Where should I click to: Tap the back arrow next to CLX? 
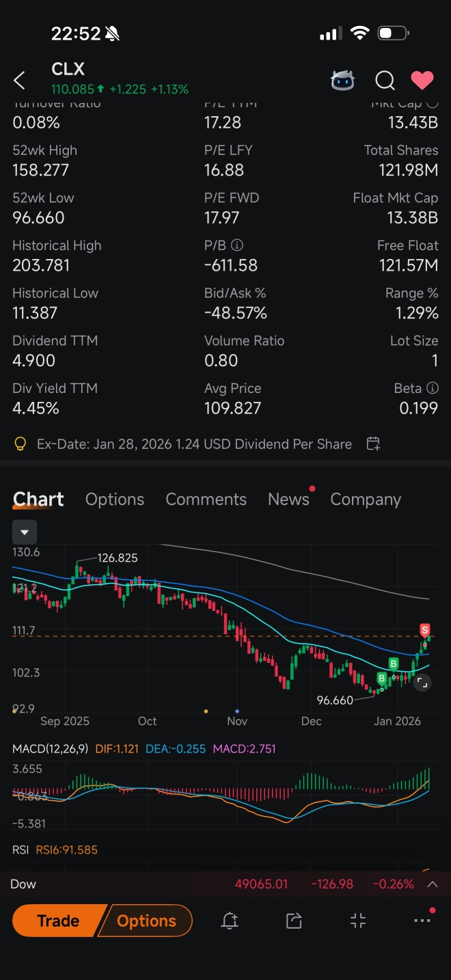click(x=19, y=81)
